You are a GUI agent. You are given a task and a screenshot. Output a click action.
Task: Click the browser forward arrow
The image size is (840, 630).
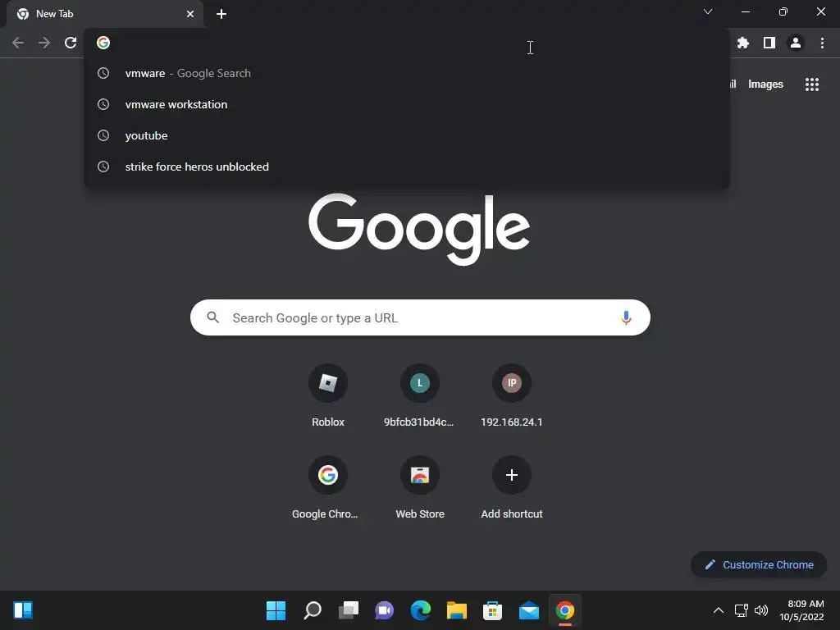[x=44, y=43]
